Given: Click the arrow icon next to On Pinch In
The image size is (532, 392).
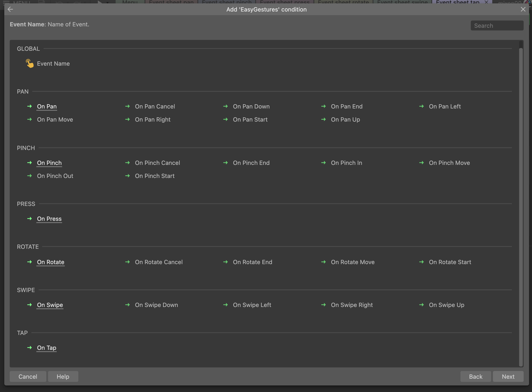Looking at the screenshot, I should pyautogui.click(x=324, y=163).
